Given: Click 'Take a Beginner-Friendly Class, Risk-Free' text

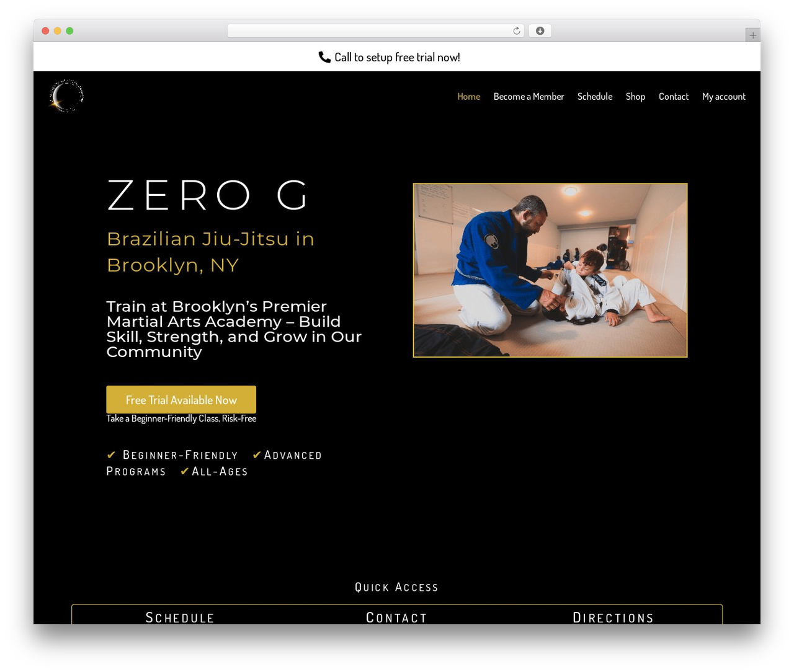Looking at the screenshot, I should click(181, 419).
